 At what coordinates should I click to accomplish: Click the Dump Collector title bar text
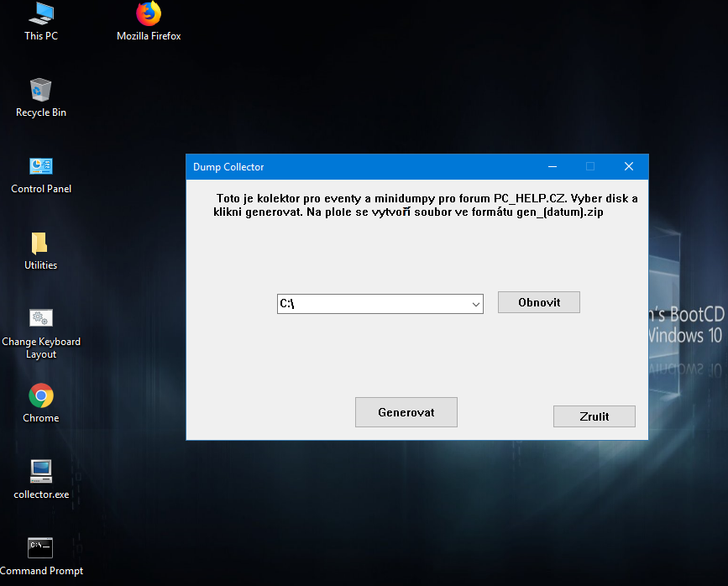coord(228,167)
